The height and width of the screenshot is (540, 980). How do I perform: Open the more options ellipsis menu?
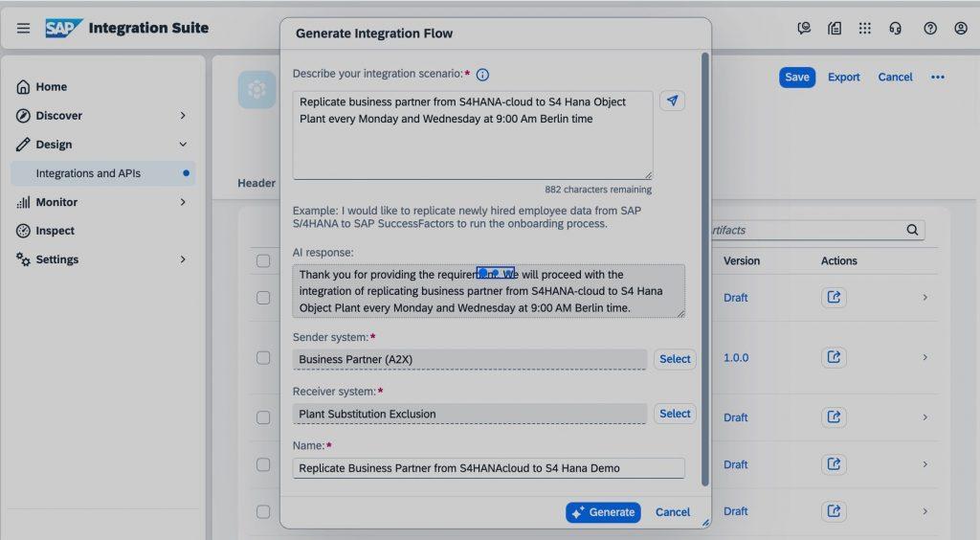pyautogui.click(x=938, y=77)
